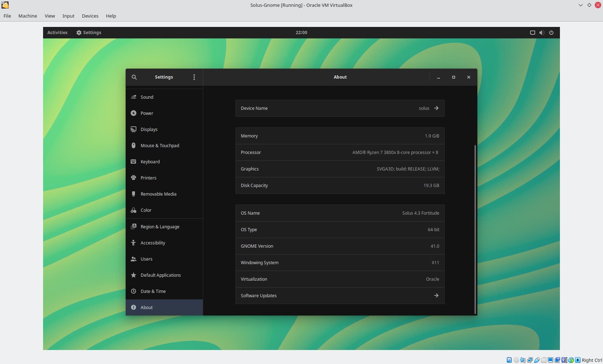Click VirtualBox hard disk activity icon
This screenshot has width=603, height=364.
509,360
